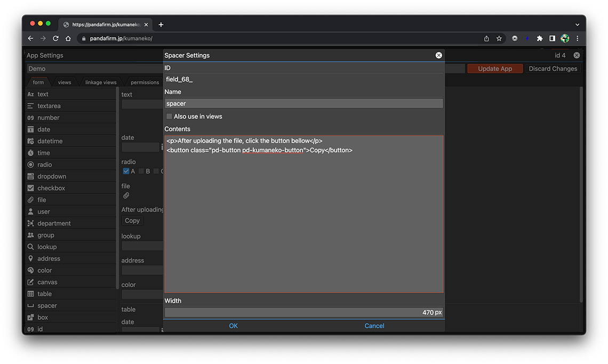Image resolution: width=608 pixels, height=364 pixels.
Task: Enable the Also use in views checkbox
Action: (x=169, y=116)
